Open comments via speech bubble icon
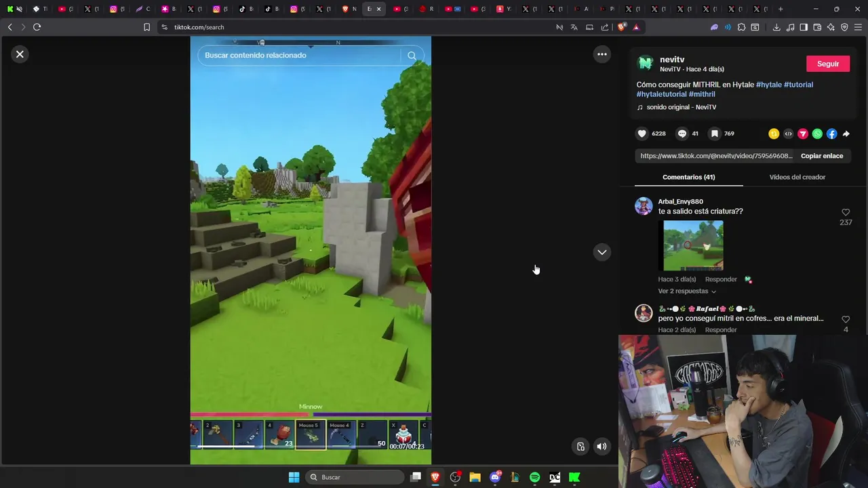 pyautogui.click(x=682, y=134)
